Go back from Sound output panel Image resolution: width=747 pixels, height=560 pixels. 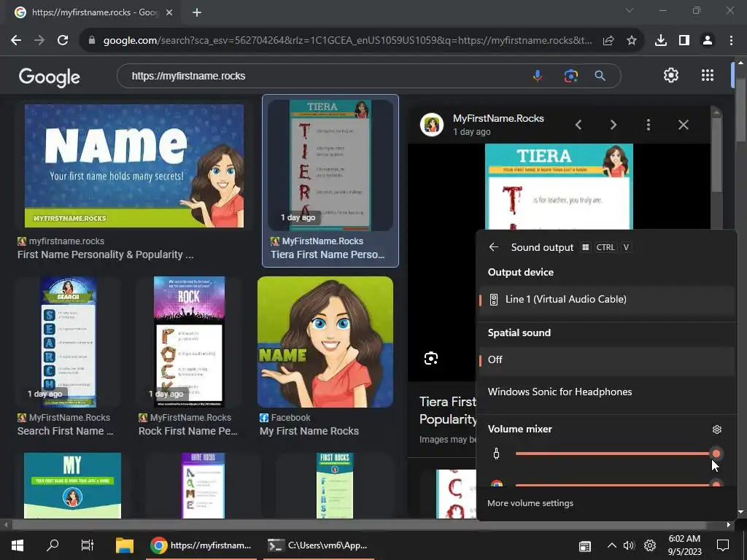coord(494,247)
